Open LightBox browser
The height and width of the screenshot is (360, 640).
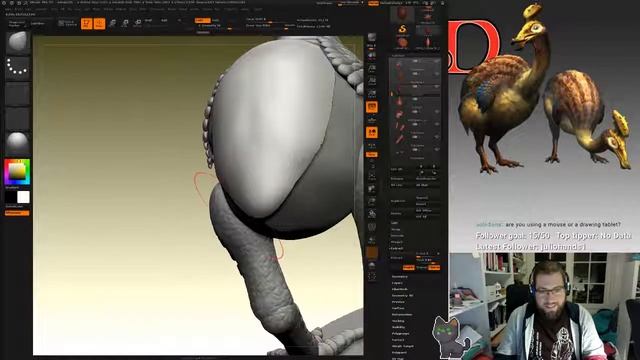[38, 23]
